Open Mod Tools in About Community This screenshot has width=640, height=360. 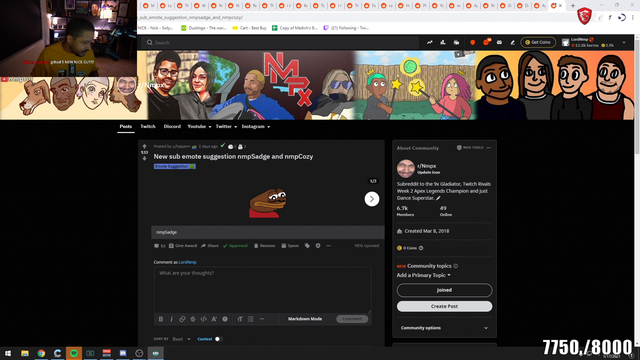coord(470,148)
